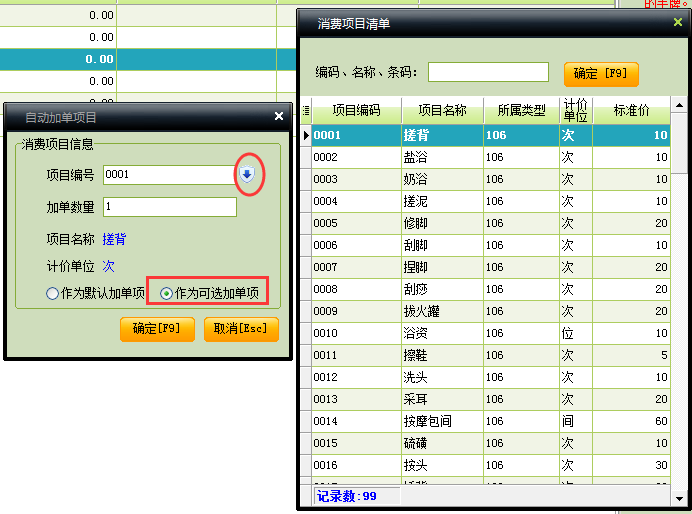Click the current row indicator arrow for 0001
The image size is (692, 514).
(x=305, y=135)
